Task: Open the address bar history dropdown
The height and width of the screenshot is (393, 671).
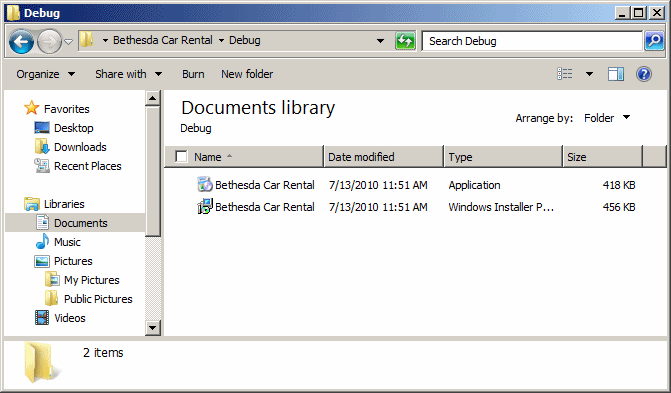Action: [x=380, y=41]
